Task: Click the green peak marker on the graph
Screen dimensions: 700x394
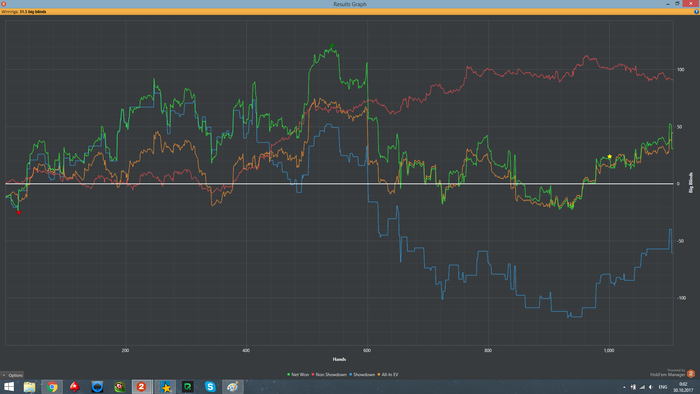Action: [x=332, y=46]
